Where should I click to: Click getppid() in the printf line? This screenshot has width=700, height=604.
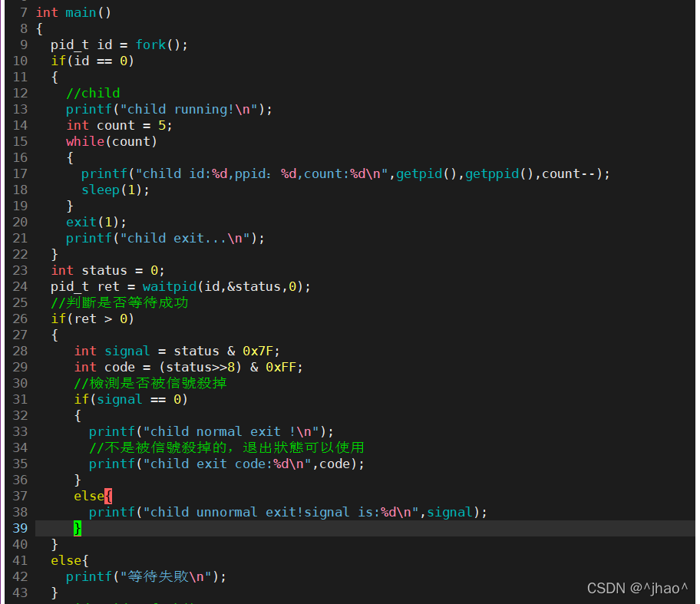[500, 173]
